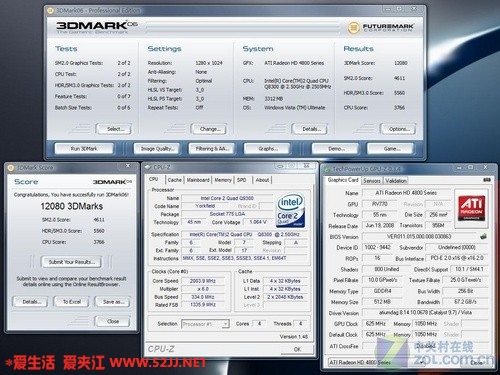Click the Resolution value 1280 x 1024
The image size is (500, 375).
209,63
